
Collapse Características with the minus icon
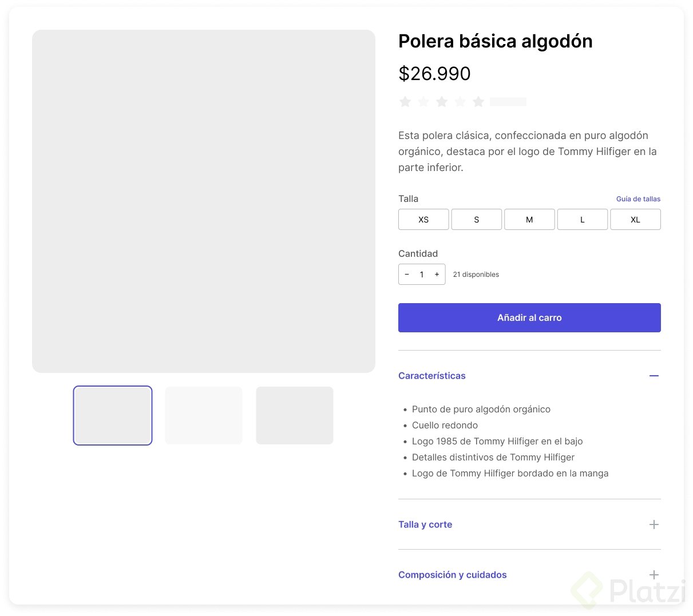(654, 376)
